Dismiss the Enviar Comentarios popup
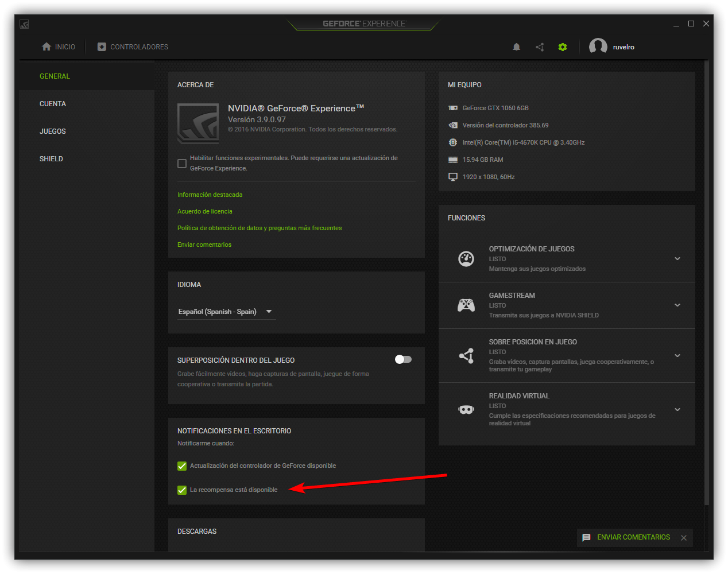This screenshot has width=728, height=574. (x=684, y=538)
